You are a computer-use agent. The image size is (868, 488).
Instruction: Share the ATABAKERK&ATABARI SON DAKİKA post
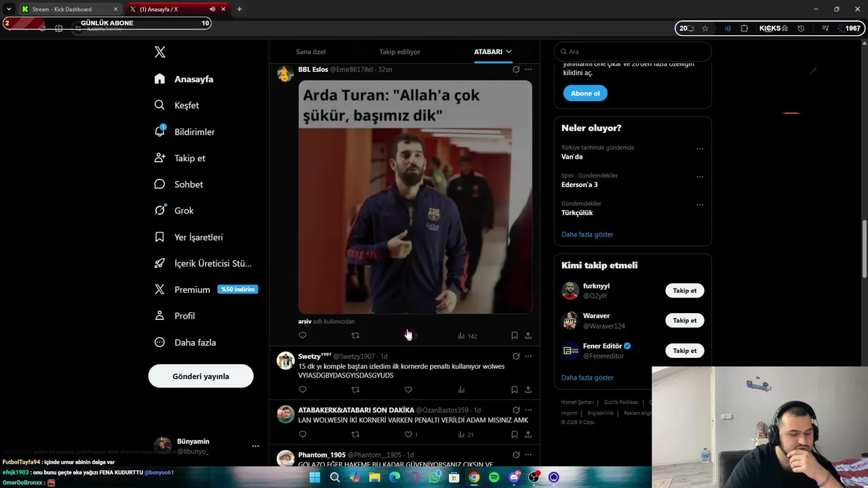[x=528, y=434]
